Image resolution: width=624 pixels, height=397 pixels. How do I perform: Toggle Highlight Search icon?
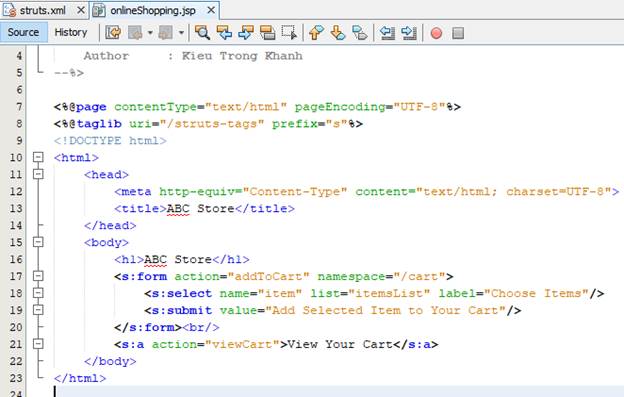(x=267, y=33)
